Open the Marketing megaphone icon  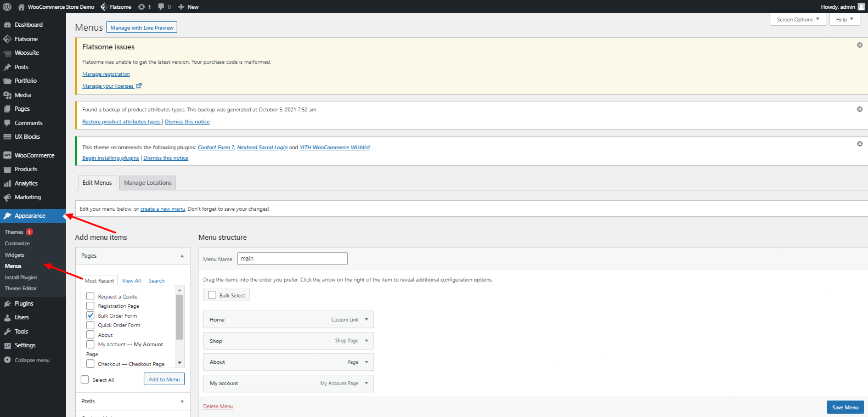pyautogui.click(x=7, y=198)
